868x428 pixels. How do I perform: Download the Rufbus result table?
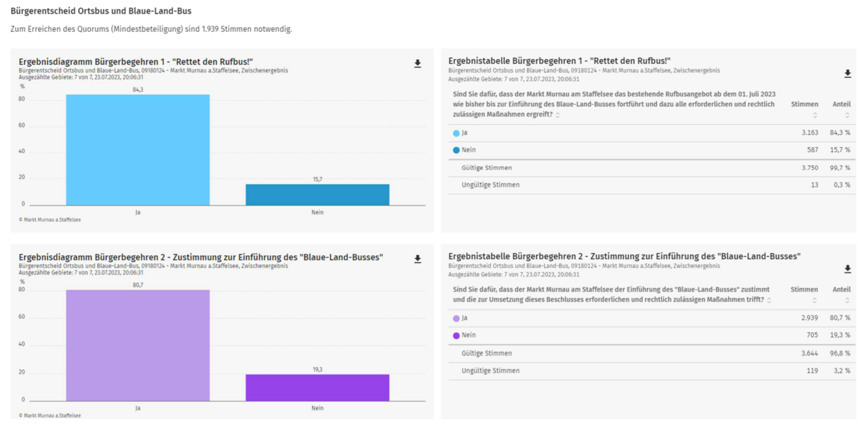click(x=847, y=74)
